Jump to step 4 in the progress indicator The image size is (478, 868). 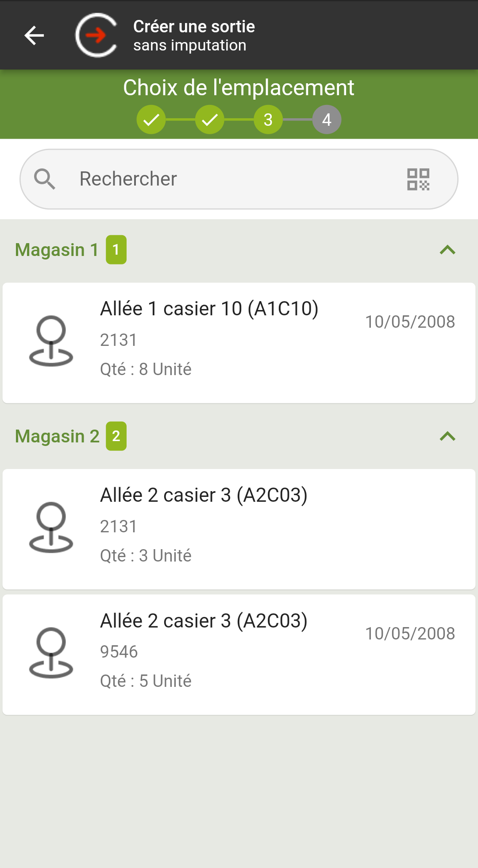(327, 120)
